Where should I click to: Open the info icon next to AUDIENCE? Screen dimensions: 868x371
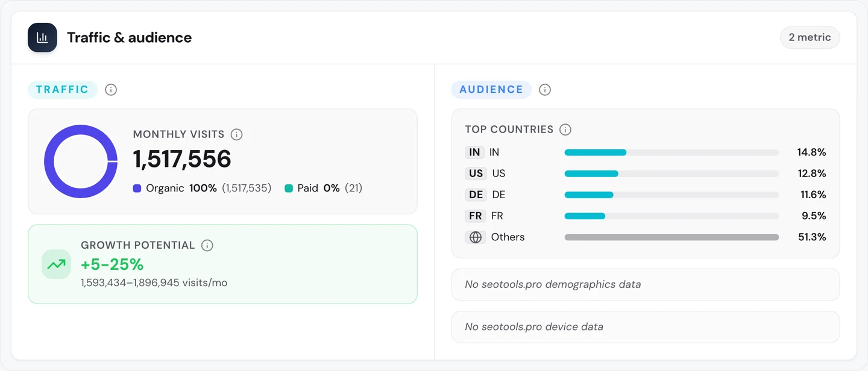point(545,90)
